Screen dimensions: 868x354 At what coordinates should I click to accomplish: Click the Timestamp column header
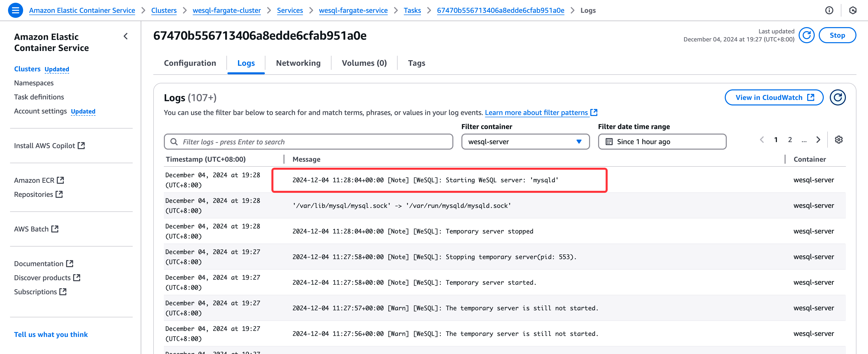pyautogui.click(x=206, y=159)
